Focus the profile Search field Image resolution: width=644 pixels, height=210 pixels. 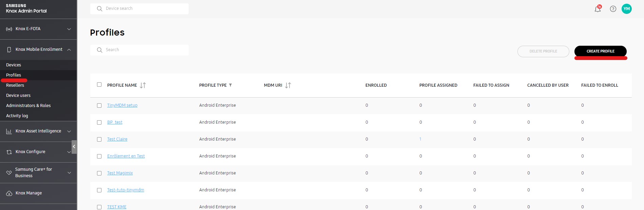tap(139, 50)
